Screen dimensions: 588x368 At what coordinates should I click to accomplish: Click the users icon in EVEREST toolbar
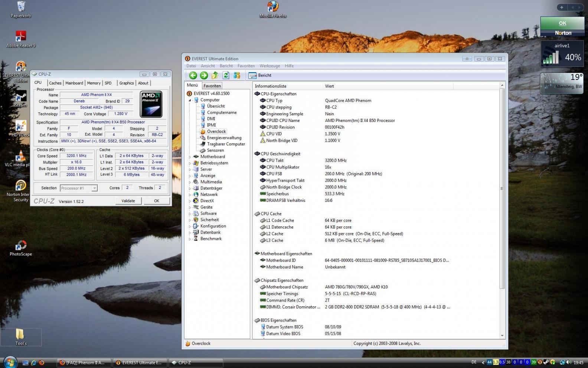(237, 75)
